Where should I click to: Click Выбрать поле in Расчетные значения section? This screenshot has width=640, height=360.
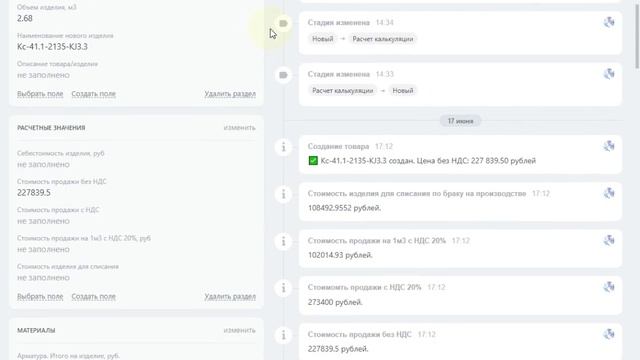[x=40, y=296]
